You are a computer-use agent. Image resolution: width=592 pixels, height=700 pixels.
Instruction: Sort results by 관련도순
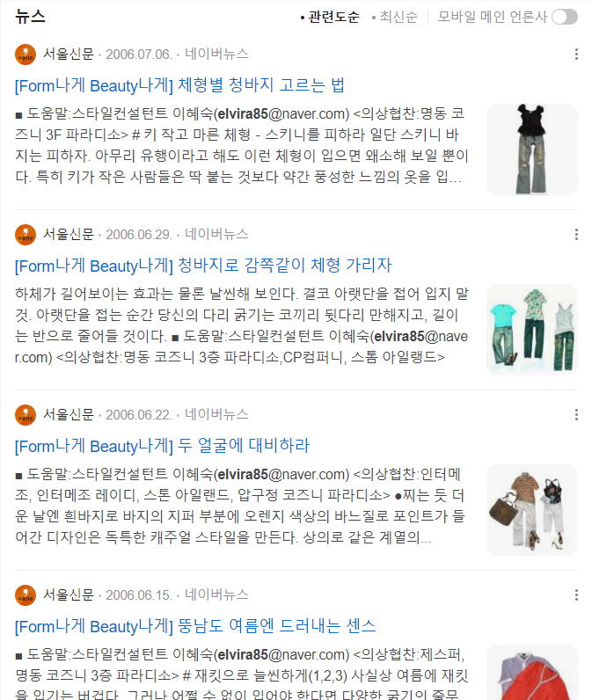330,17
